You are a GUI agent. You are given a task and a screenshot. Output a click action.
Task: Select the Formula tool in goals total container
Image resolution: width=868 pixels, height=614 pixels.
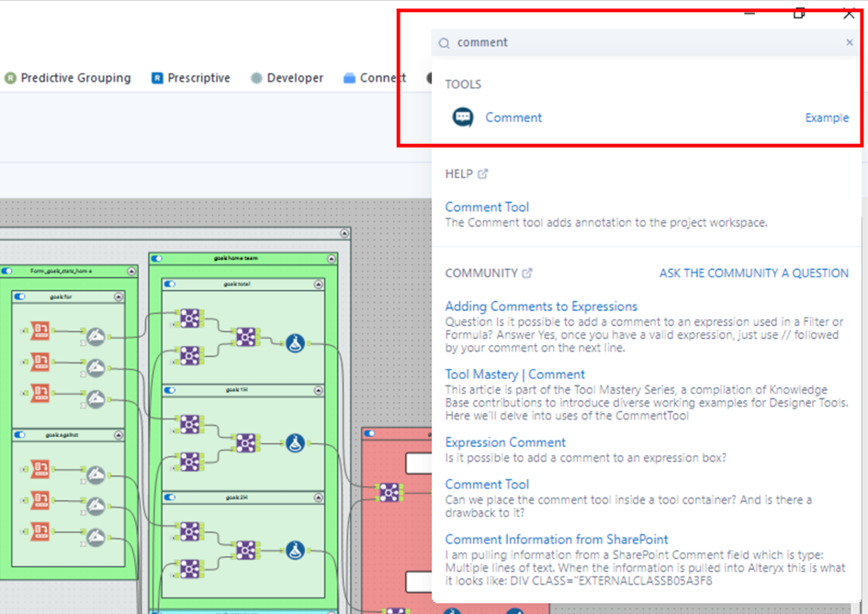[295, 343]
